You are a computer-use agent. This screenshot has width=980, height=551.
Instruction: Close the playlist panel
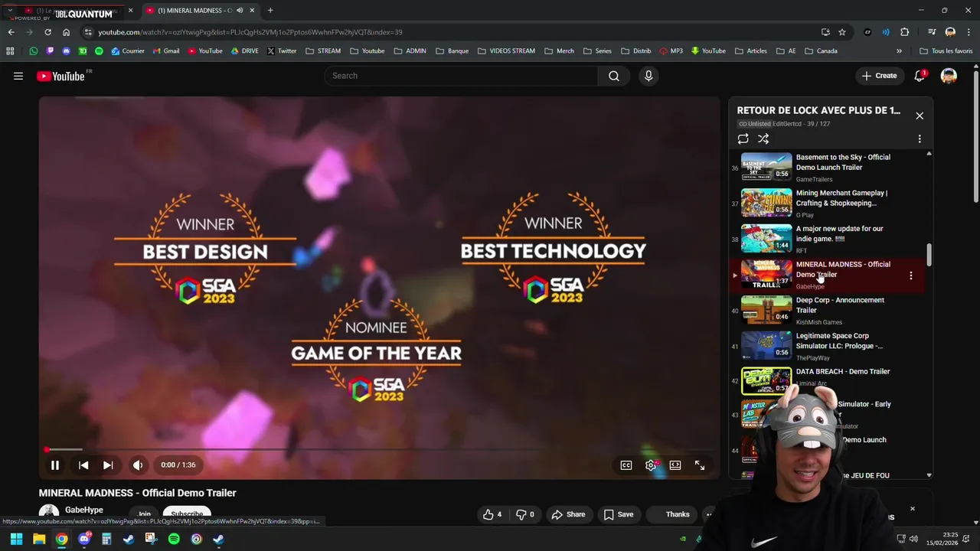pos(920,116)
